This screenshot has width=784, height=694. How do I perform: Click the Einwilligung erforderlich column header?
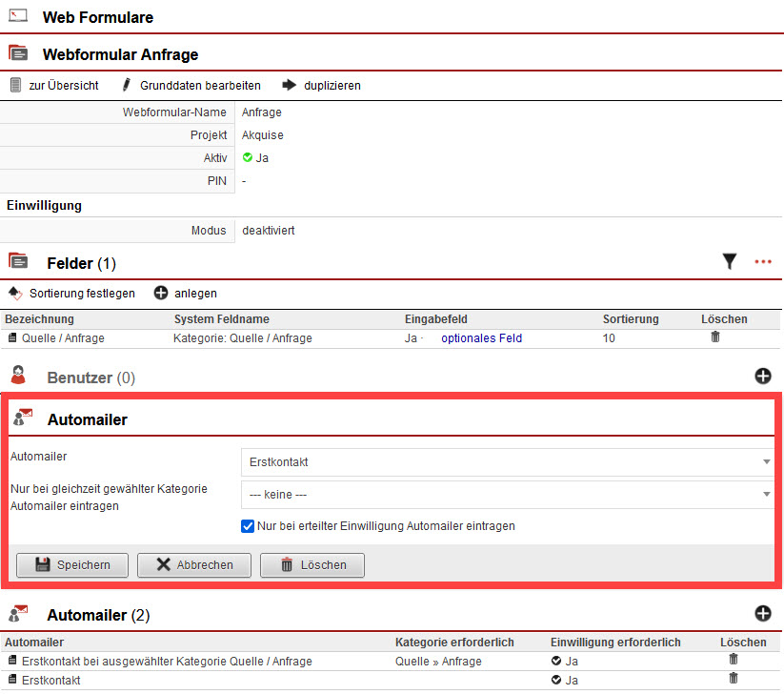click(x=615, y=643)
